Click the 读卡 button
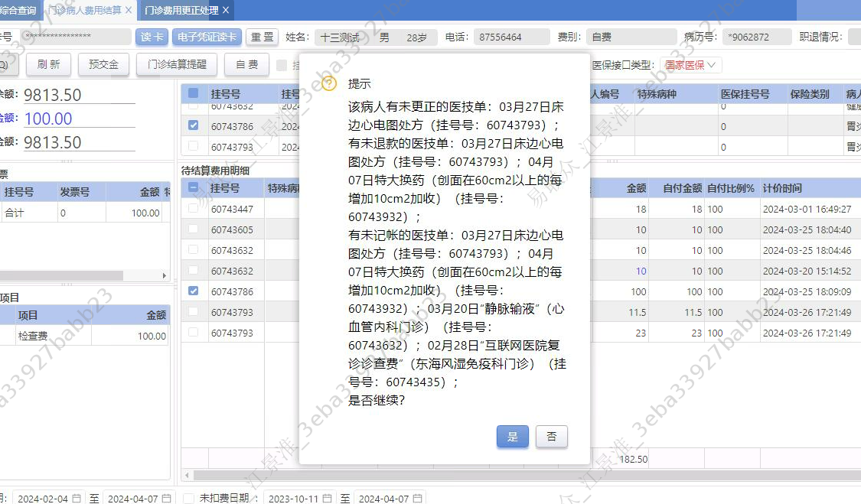Screen dimensions: 861x504 (x=152, y=37)
